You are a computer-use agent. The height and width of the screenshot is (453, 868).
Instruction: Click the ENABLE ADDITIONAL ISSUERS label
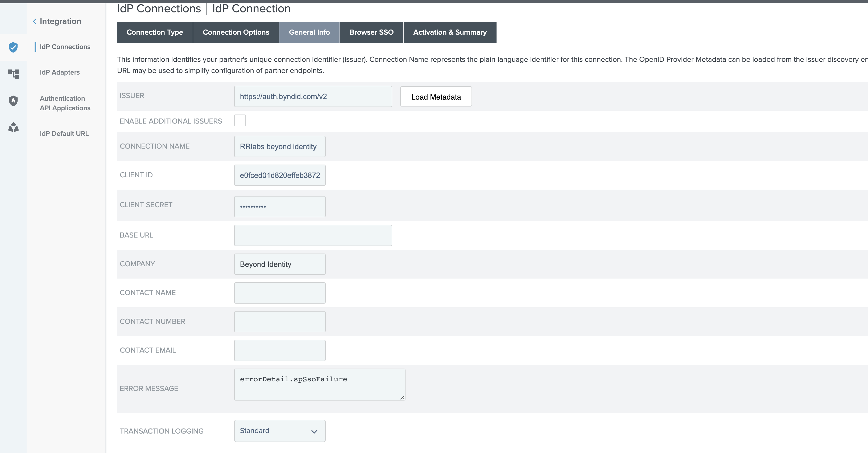pyautogui.click(x=171, y=121)
